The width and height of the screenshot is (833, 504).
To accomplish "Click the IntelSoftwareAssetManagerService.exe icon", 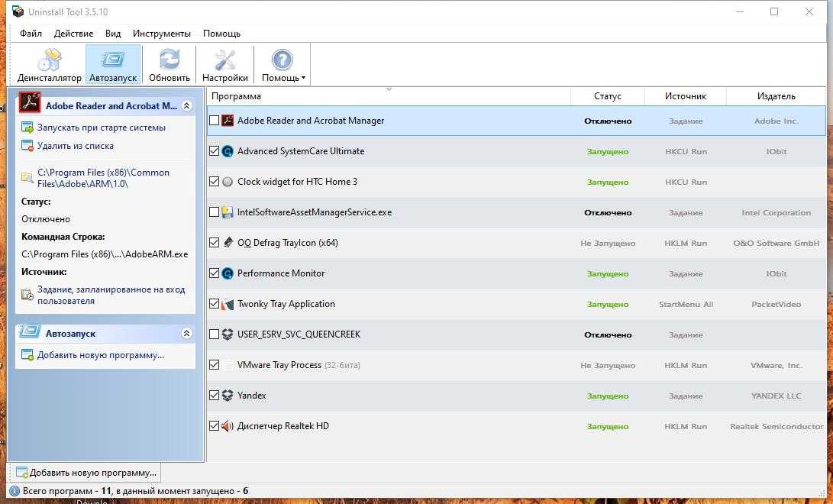I will click(x=228, y=212).
